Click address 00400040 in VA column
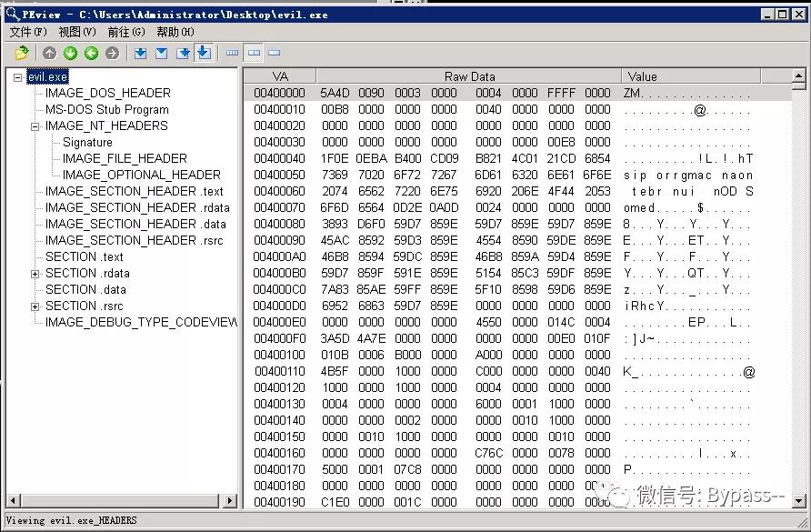 [x=279, y=158]
